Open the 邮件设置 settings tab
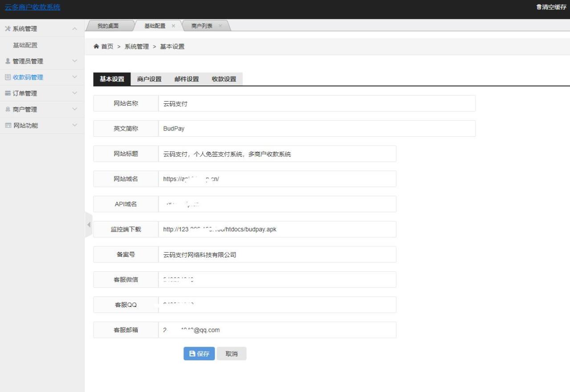The width and height of the screenshot is (570, 392). (187, 79)
